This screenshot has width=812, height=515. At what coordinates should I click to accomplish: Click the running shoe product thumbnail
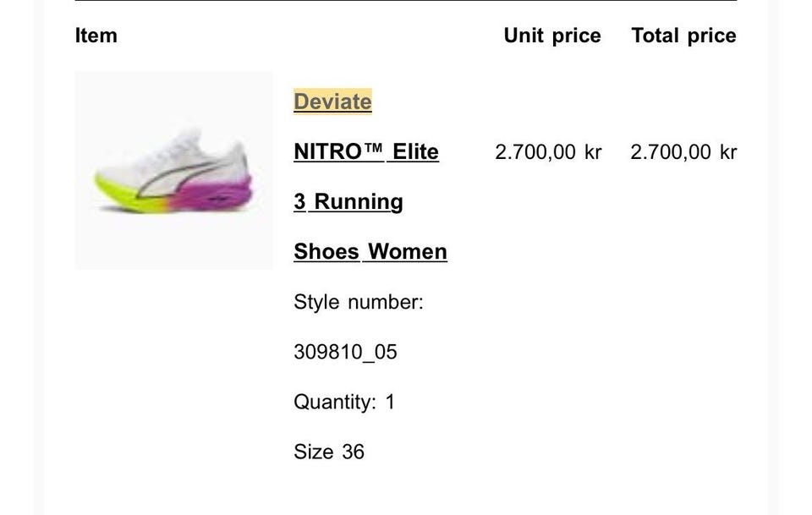click(173, 170)
